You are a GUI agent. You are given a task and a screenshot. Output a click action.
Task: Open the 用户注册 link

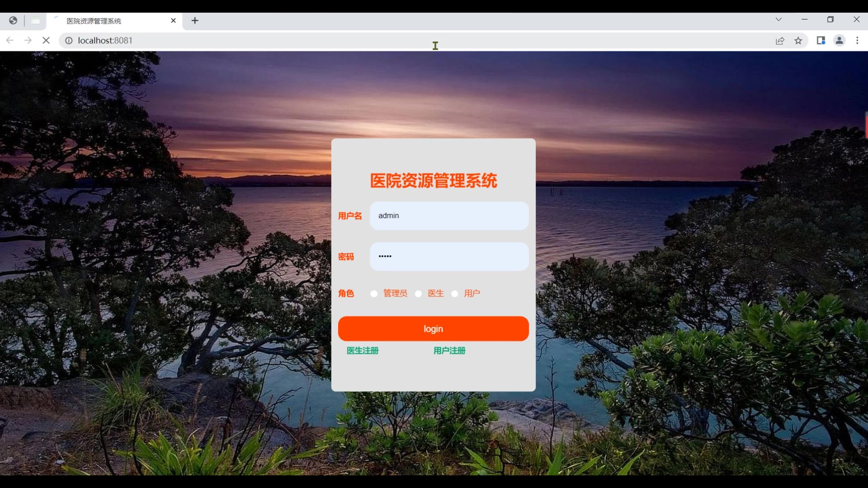[x=449, y=351]
